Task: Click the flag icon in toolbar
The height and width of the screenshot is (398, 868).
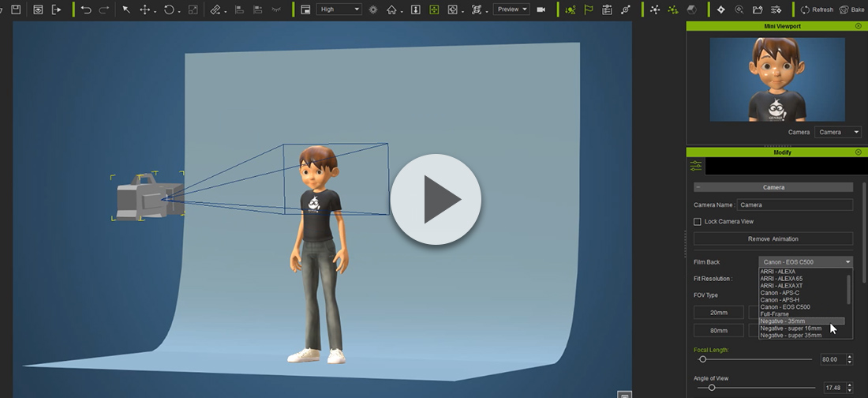Action: (589, 9)
